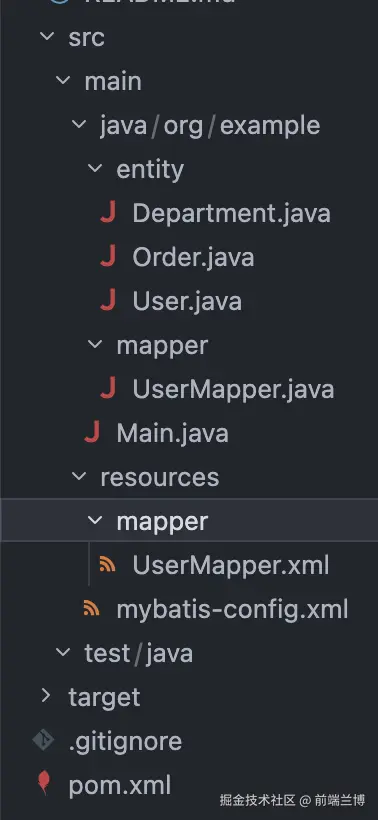The height and width of the screenshot is (820, 378).
Task: Click the Maven icon beside pom.xml
Action: pyautogui.click(x=44, y=783)
